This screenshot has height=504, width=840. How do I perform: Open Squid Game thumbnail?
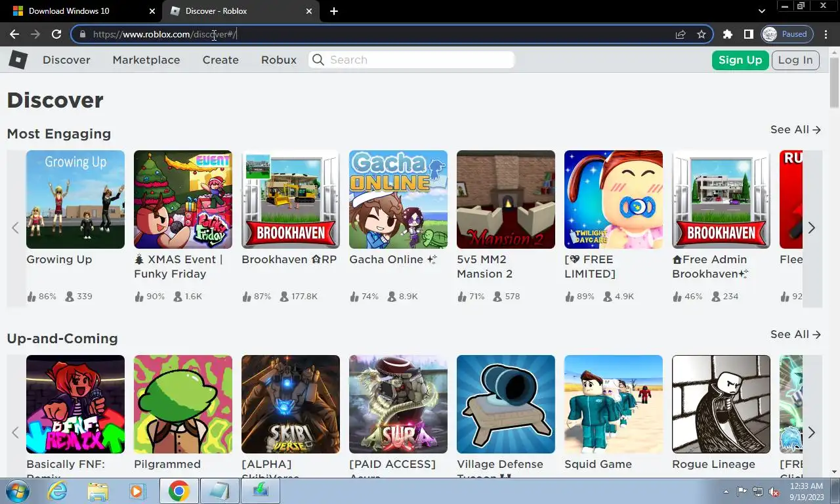click(x=614, y=404)
